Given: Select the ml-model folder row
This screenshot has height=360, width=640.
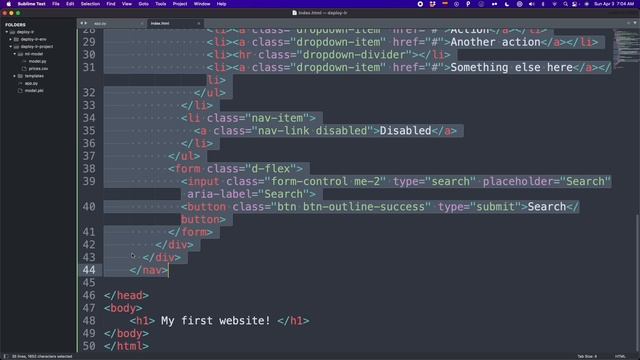Looking at the screenshot, I should pos(33,54).
